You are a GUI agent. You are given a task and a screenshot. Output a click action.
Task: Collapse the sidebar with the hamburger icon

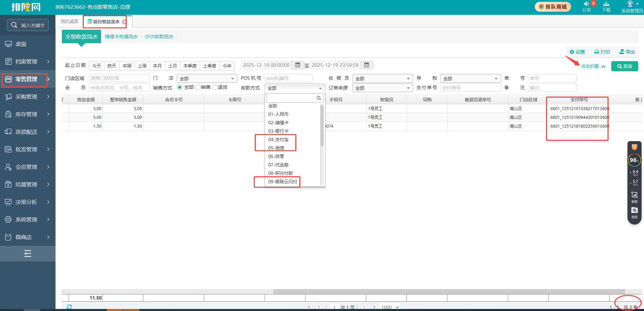pos(28,254)
